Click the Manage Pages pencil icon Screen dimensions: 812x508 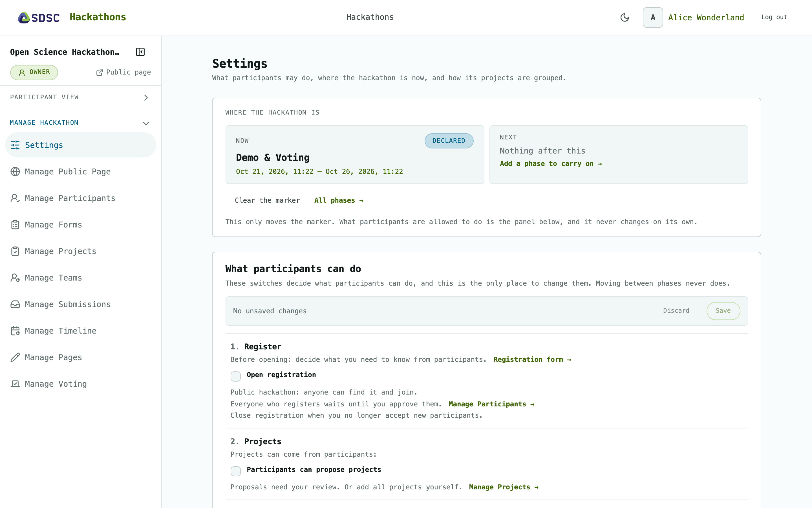tap(15, 358)
